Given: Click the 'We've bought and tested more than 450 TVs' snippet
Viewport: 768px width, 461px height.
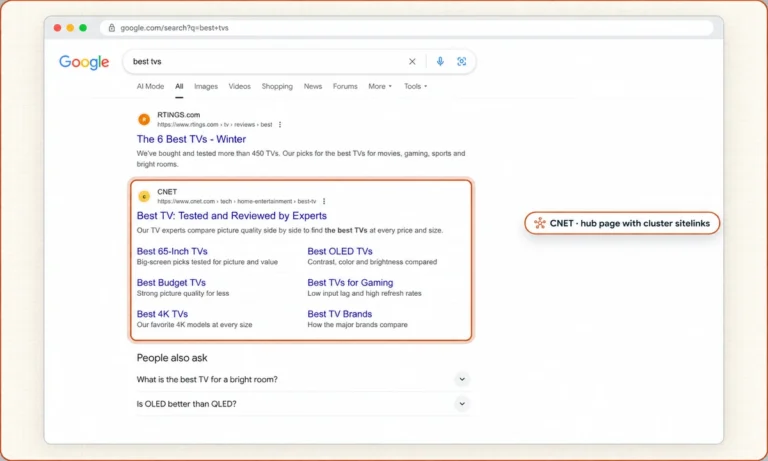Looking at the screenshot, I should pyautogui.click(x=301, y=159).
